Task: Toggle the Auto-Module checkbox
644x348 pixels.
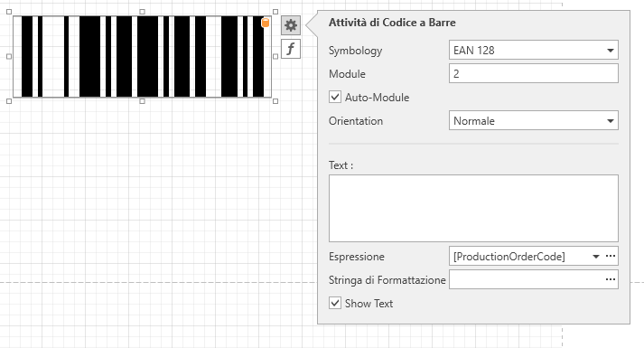Action: click(x=335, y=98)
